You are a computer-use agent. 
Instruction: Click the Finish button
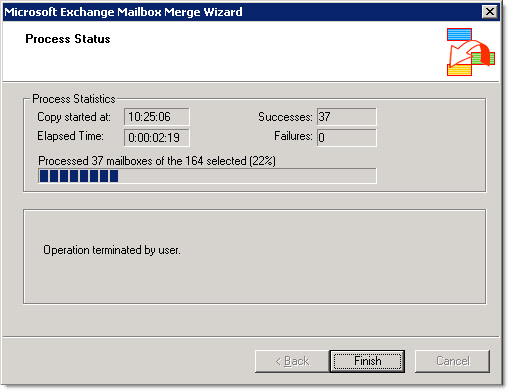coord(367,361)
